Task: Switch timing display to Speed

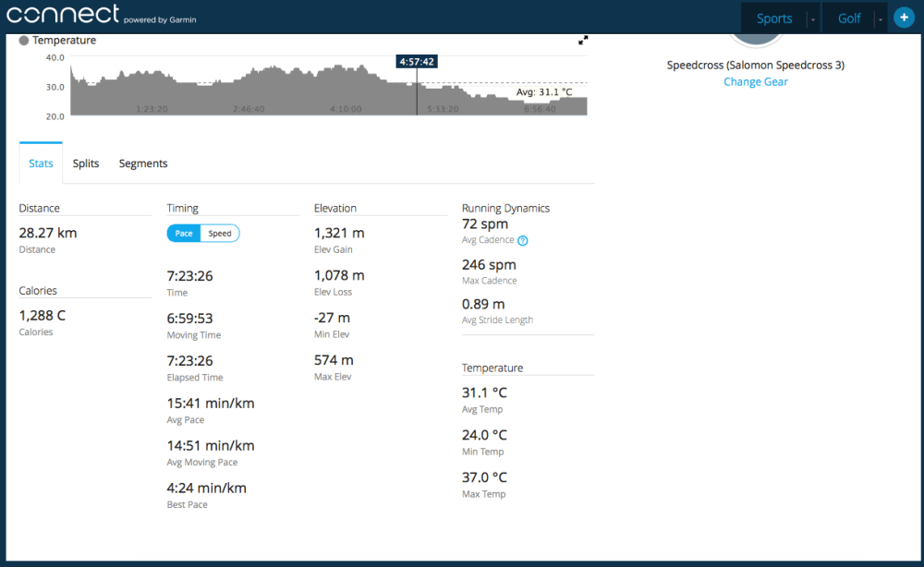Action: 220,233
